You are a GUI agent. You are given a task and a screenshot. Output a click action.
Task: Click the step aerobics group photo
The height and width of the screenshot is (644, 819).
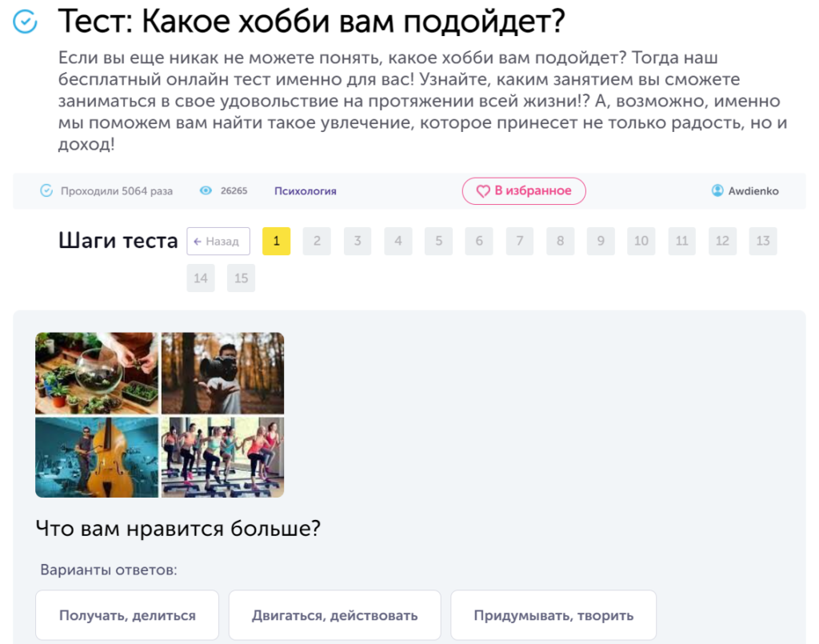[222, 457]
